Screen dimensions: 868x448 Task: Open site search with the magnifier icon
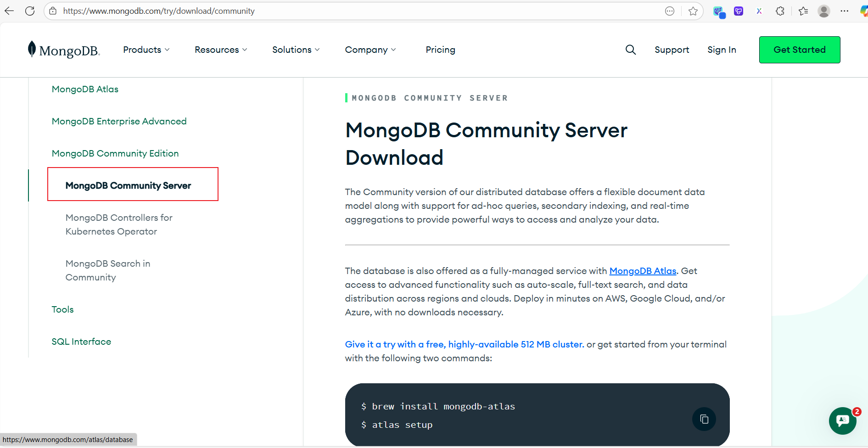click(x=631, y=50)
